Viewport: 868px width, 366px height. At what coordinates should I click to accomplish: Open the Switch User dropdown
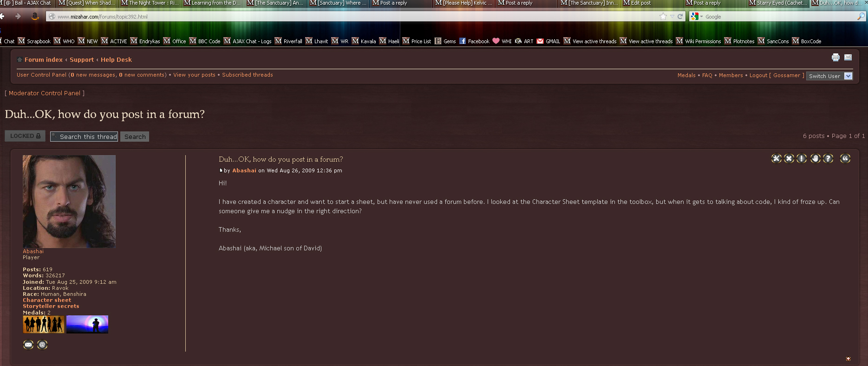829,76
